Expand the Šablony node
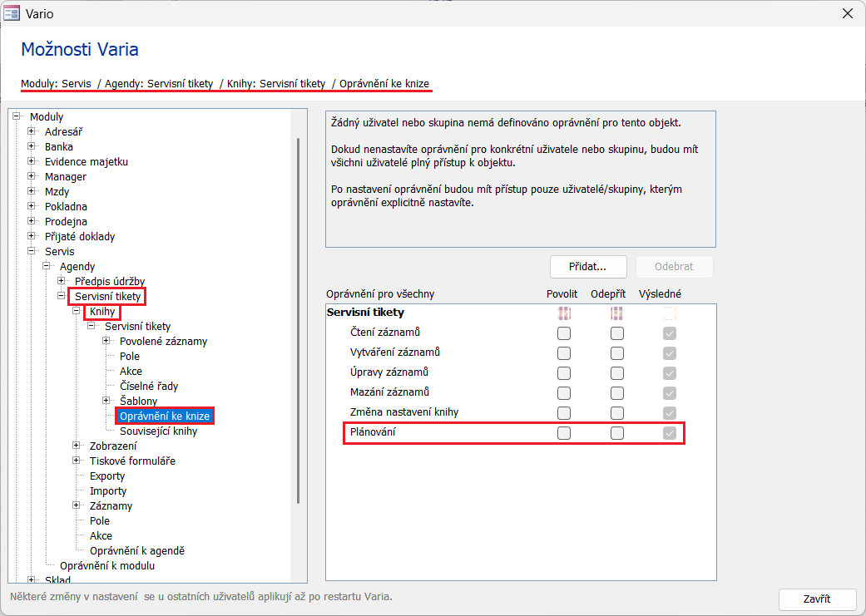Image resolution: width=866 pixels, height=616 pixels. coord(106,402)
